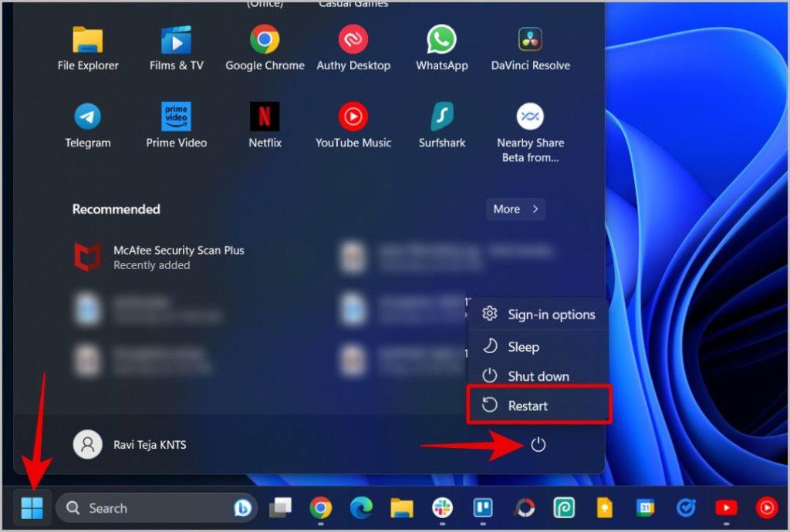
Task: Open Slack from the taskbar
Action: pos(442,508)
